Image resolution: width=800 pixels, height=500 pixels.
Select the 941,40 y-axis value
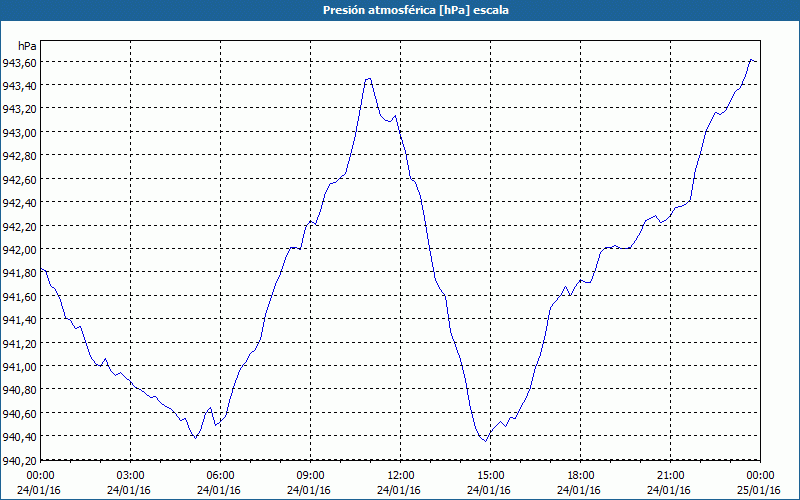point(19,319)
